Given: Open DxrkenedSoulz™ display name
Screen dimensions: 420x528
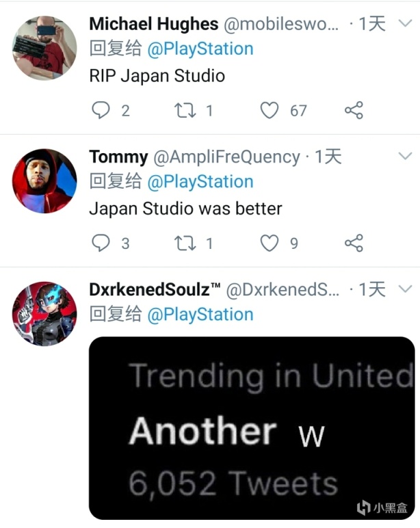Looking at the screenshot, I should pyautogui.click(x=155, y=289).
